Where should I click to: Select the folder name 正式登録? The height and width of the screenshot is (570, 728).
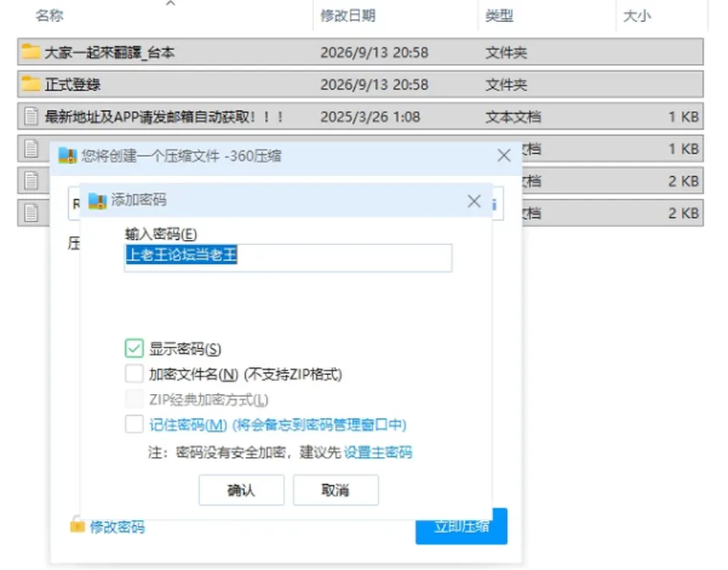[x=73, y=84]
